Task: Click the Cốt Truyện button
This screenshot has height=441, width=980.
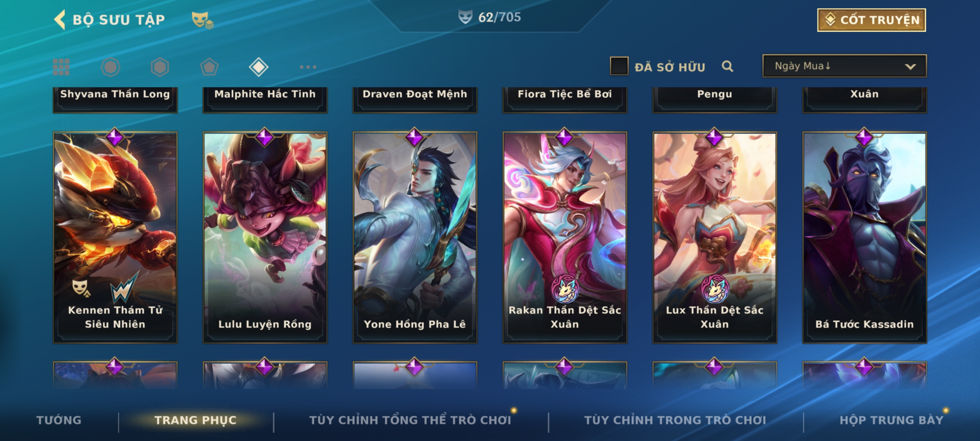Action: click(x=871, y=20)
